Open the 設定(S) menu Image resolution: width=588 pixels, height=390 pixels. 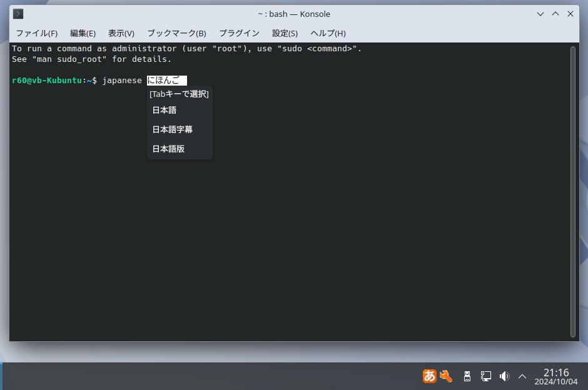[x=285, y=33]
